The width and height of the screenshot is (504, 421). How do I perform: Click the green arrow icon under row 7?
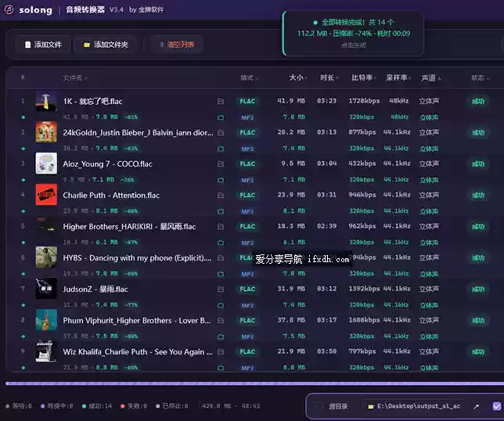coord(23,305)
